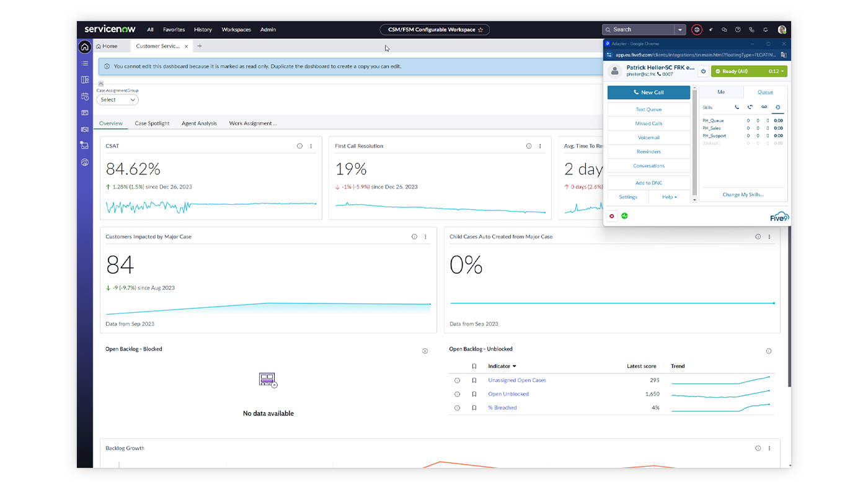
Task: Open the help question mark icon
Action: 738,30
